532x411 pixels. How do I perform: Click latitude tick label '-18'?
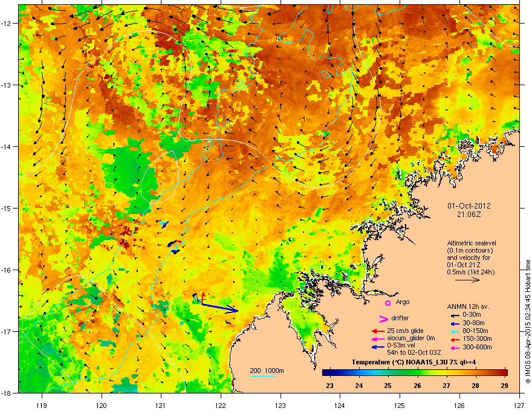tap(6, 393)
